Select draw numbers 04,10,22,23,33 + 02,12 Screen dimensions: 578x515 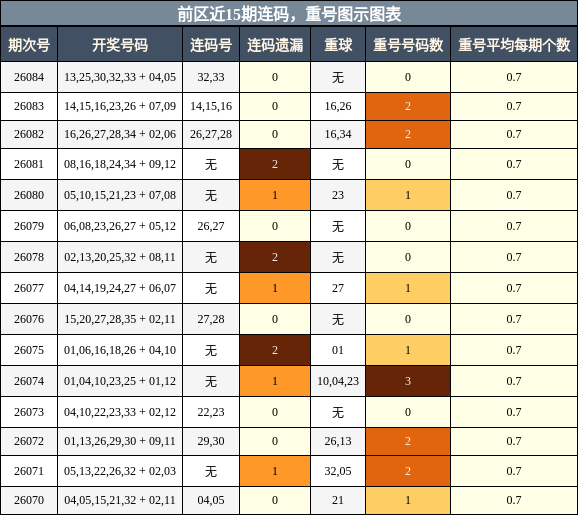coord(120,412)
